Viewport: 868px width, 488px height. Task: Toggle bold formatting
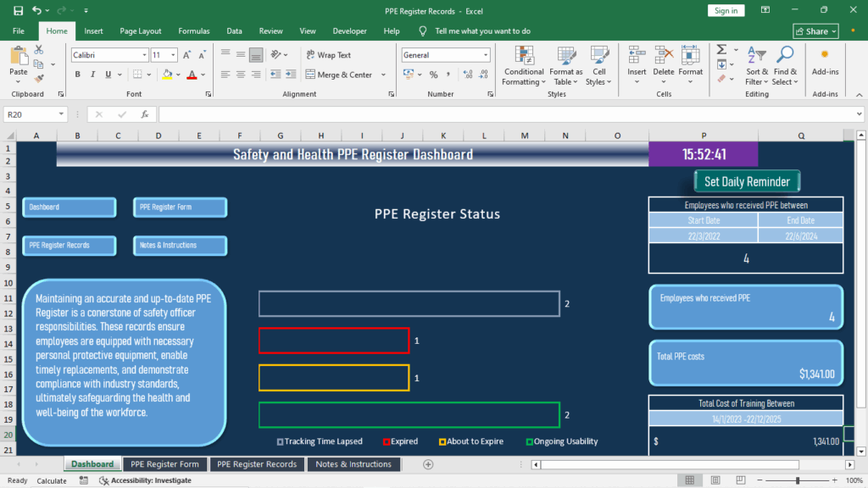pos(77,74)
